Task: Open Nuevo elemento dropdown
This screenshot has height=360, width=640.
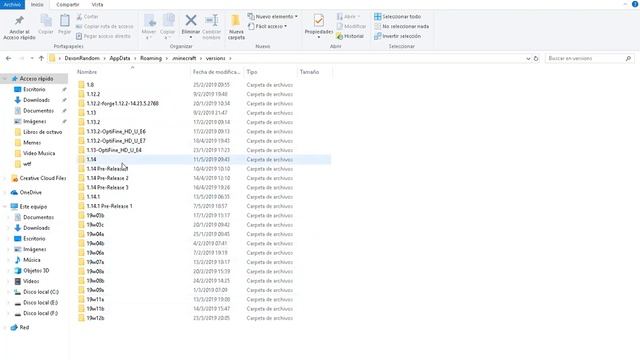Action: [x=273, y=17]
